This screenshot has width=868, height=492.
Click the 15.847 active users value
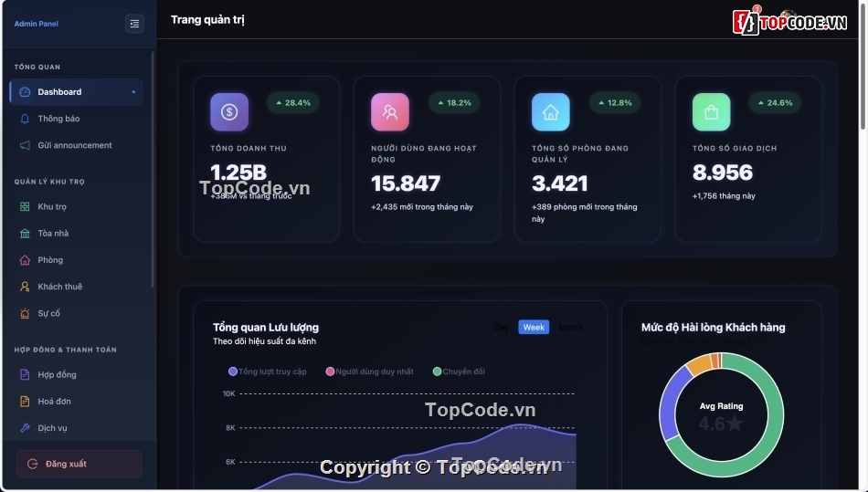pyautogui.click(x=406, y=183)
